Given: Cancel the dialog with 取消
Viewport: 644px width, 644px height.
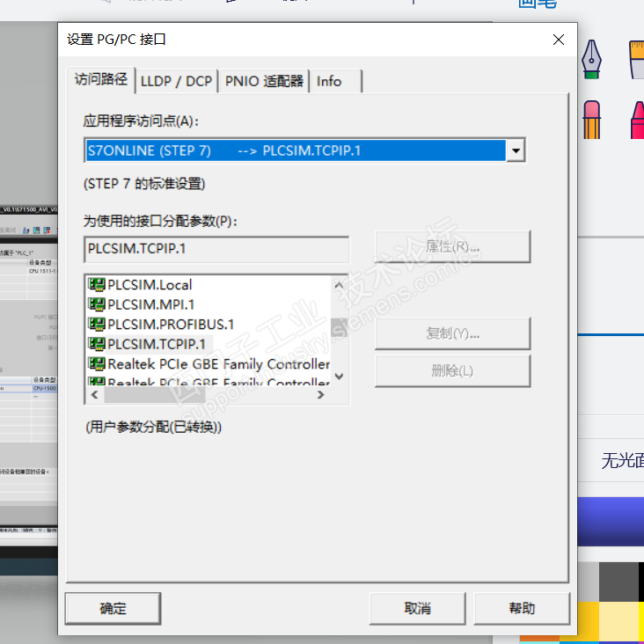Looking at the screenshot, I should coord(417,608).
